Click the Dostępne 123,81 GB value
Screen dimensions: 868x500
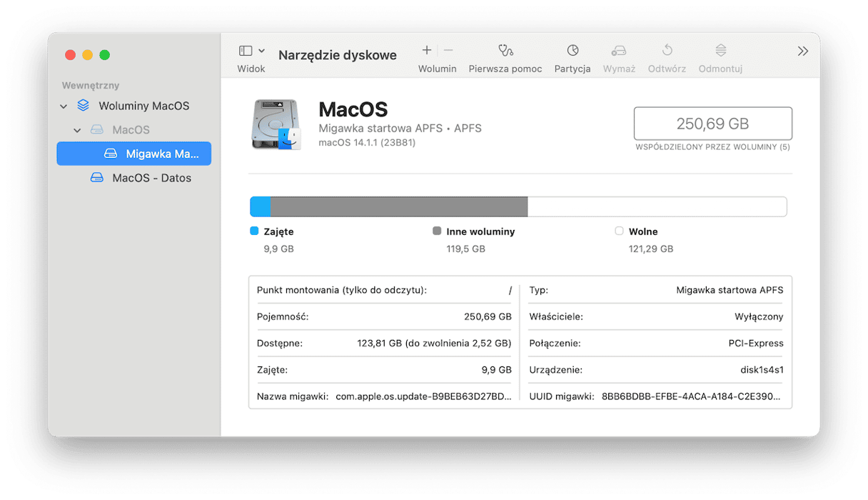[434, 343]
